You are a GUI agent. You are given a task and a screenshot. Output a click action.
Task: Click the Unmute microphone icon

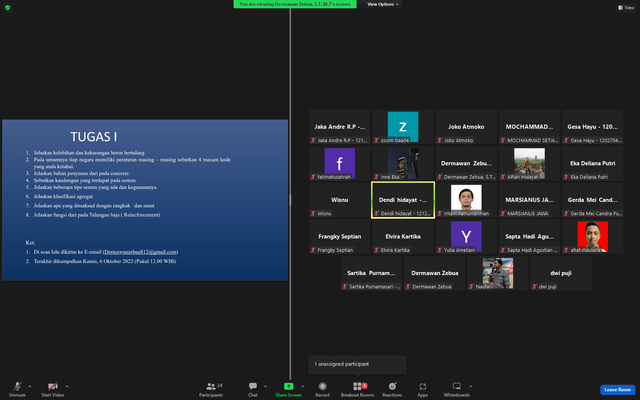coord(17,386)
